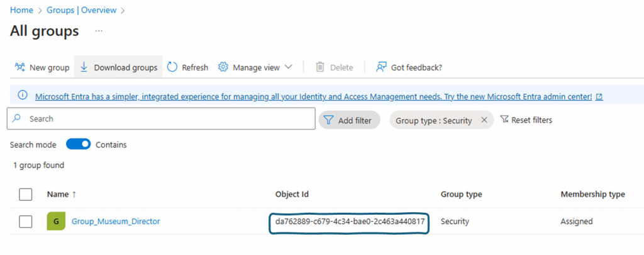Sort by the Name column header

pyautogui.click(x=57, y=195)
